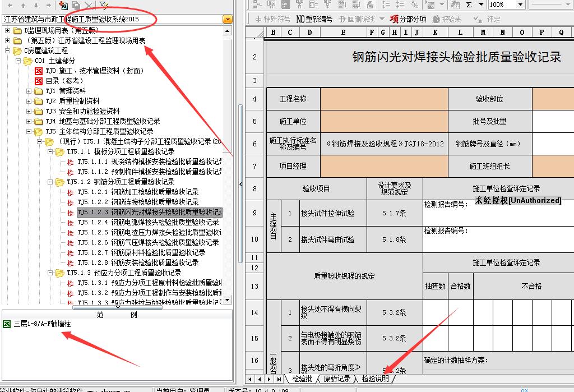Click the panel splitter collapse arrow
This screenshot has height=392, width=574.
pos(240,184)
